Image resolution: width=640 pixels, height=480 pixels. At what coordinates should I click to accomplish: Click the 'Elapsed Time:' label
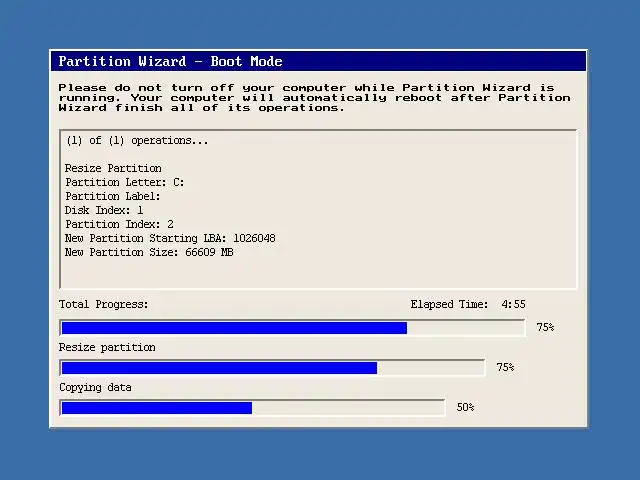[x=449, y=304]
